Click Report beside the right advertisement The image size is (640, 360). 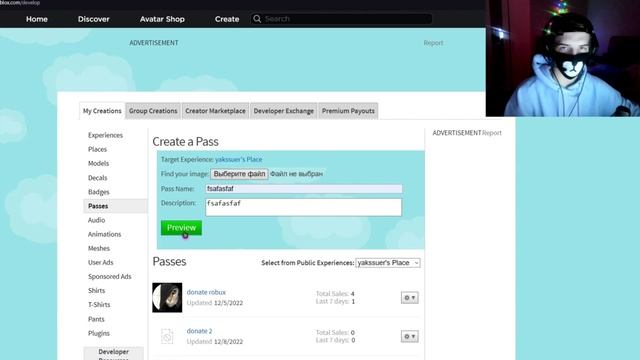pos(492,133)
